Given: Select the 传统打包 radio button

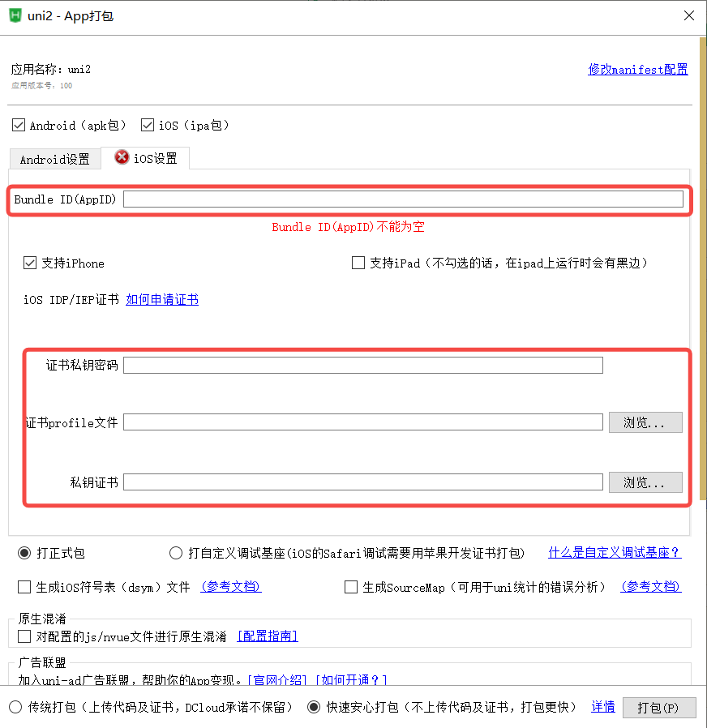Looking at the screenshot, I should 15,706.
